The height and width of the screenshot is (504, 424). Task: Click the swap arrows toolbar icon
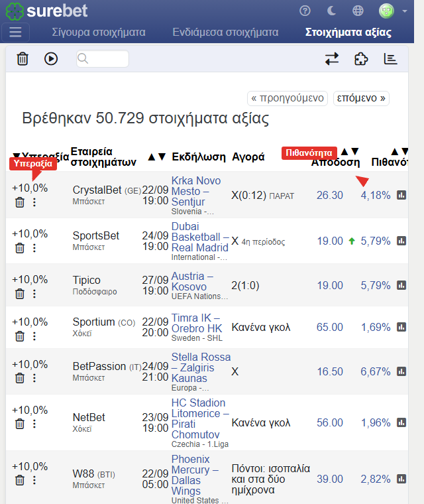click(332, 59)
